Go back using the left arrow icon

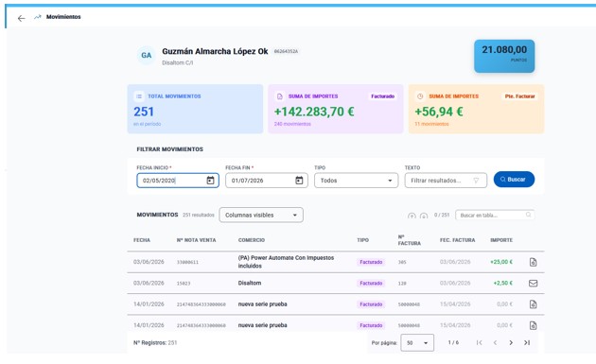click(x=21, y=18)
